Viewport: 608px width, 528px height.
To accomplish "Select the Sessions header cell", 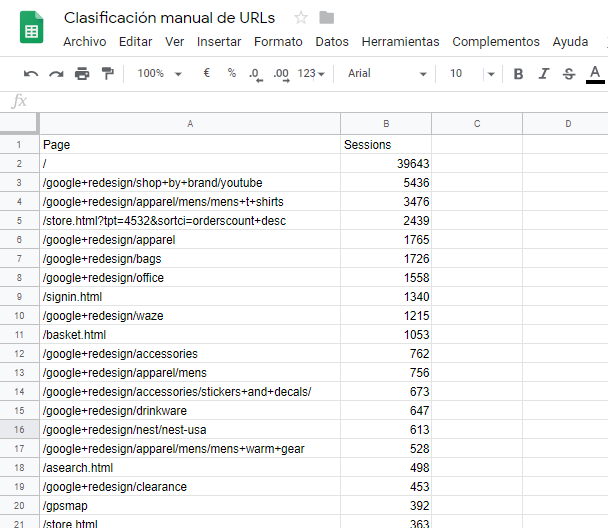I will click(386, 145).
